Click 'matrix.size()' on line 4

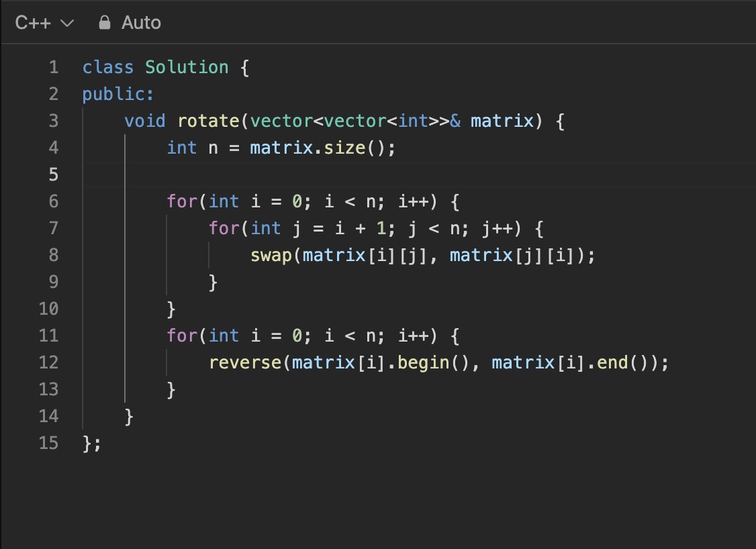[x=317, y=148]
